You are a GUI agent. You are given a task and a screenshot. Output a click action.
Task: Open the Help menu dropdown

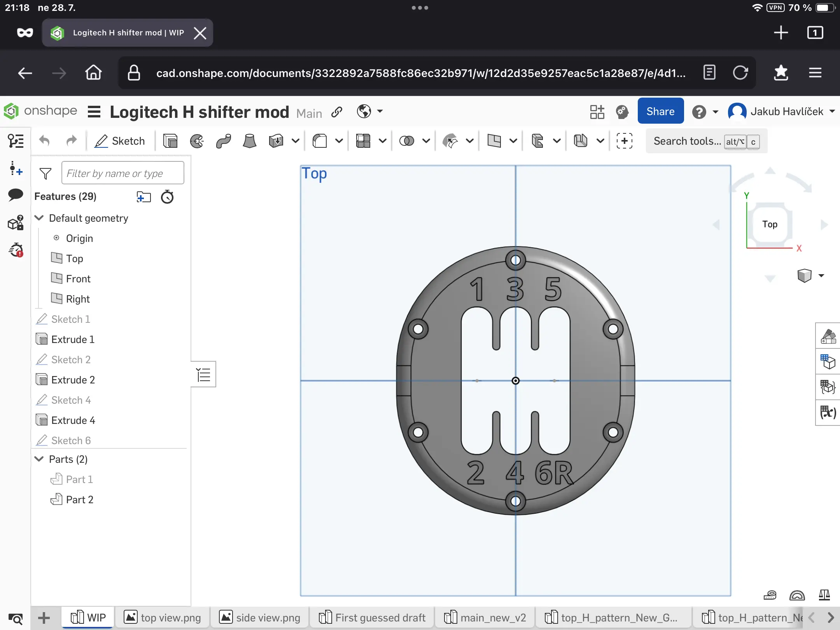(716, 112)
